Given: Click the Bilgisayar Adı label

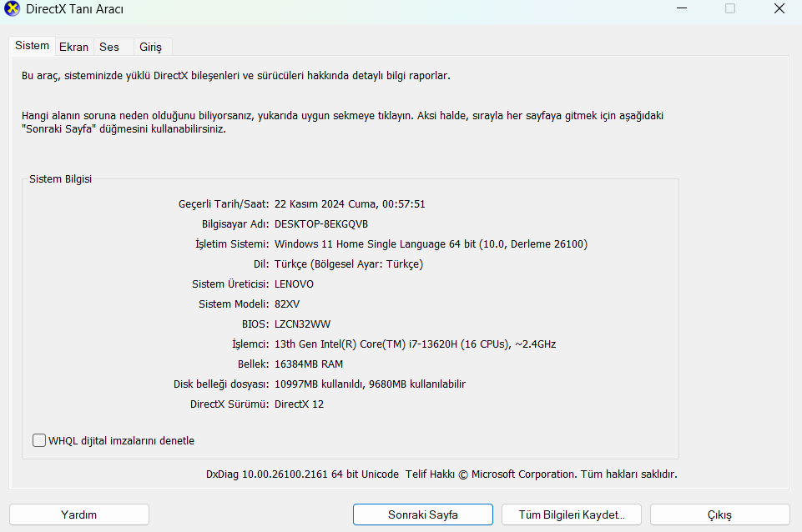Looking at the screenshot, I should point(235,224).
